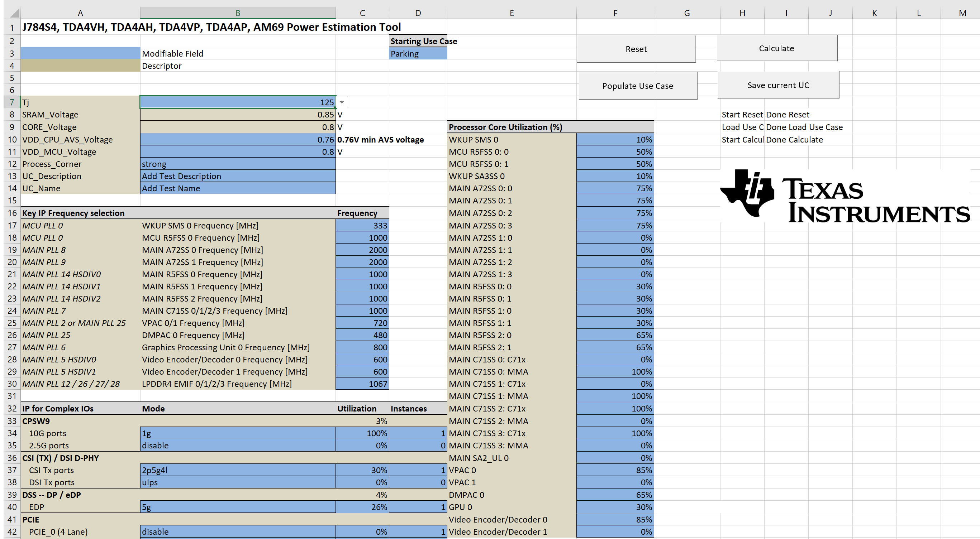Select the 'Add Test Name' cell
Image resolution: width=980 pixels, height=539 pixels.
click(238, 188)
